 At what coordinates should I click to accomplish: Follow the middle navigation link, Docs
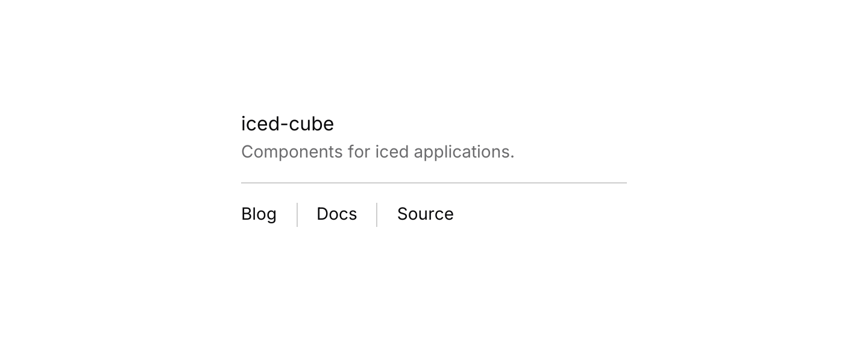click(x=337, y=214)
